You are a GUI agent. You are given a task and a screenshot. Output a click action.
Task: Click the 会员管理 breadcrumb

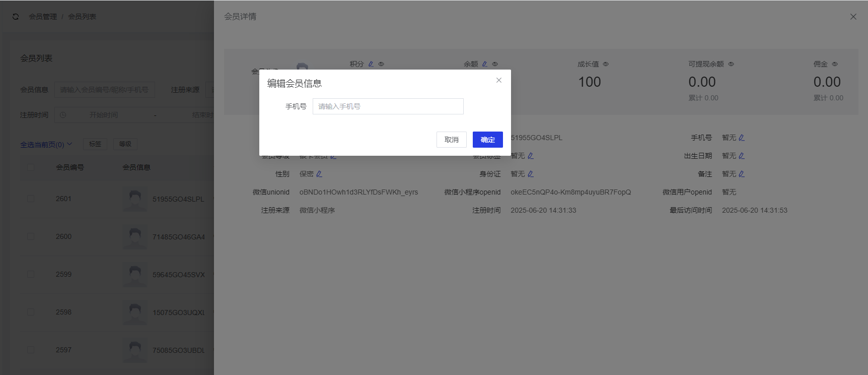[x=43, y=17]
